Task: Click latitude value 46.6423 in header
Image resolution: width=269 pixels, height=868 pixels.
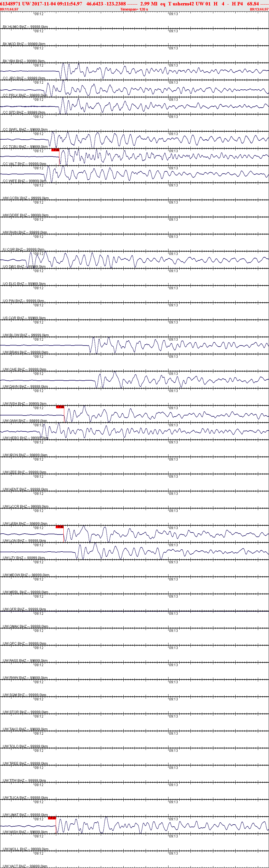Action: (95, 4)
